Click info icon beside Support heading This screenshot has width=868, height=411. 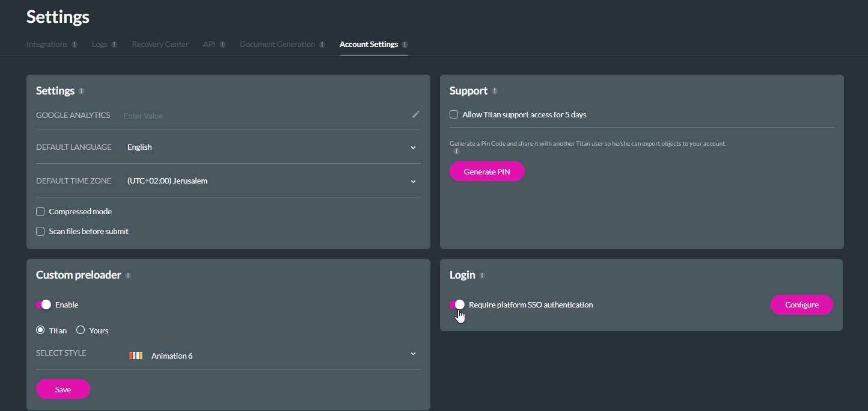pos(495,91)
